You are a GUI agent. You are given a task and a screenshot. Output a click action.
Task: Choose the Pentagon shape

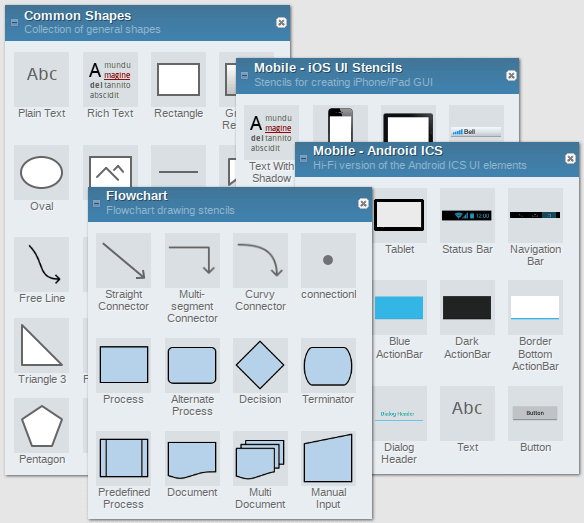(41, 425)
